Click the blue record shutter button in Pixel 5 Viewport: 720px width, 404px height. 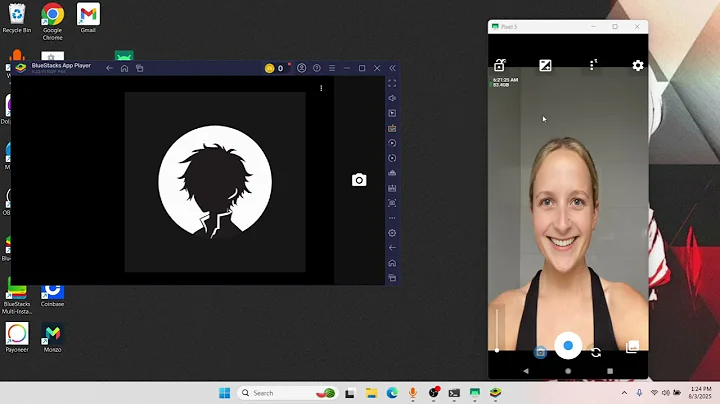[x=568, y=346]
